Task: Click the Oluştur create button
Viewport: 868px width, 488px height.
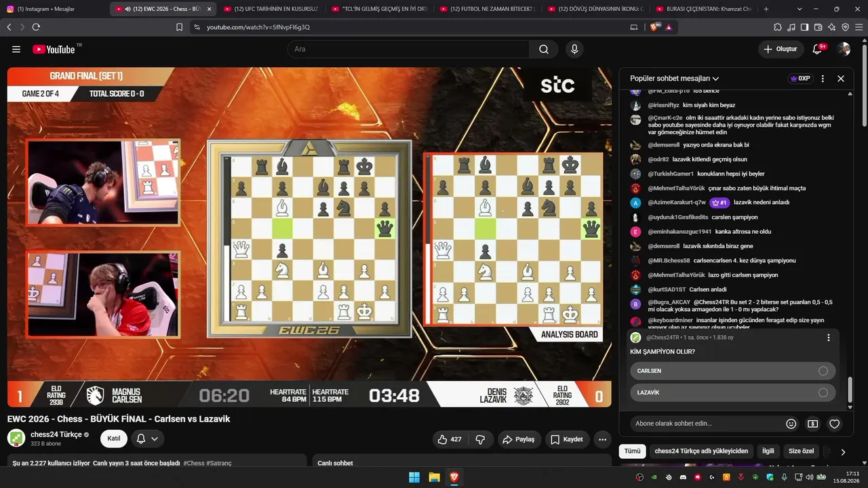Action: [781, 49]
